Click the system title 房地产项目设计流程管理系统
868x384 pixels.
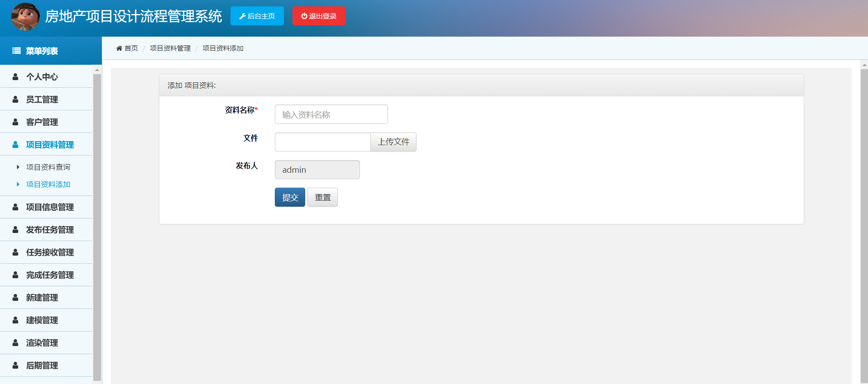point(134,16)
